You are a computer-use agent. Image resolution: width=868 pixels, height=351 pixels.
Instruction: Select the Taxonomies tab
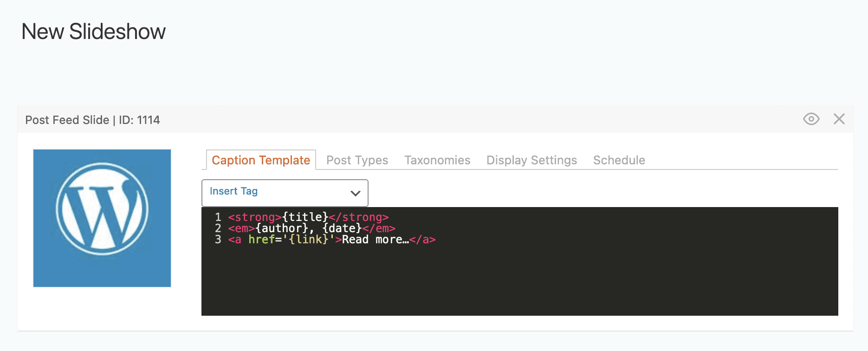click(x=437, y=160)
